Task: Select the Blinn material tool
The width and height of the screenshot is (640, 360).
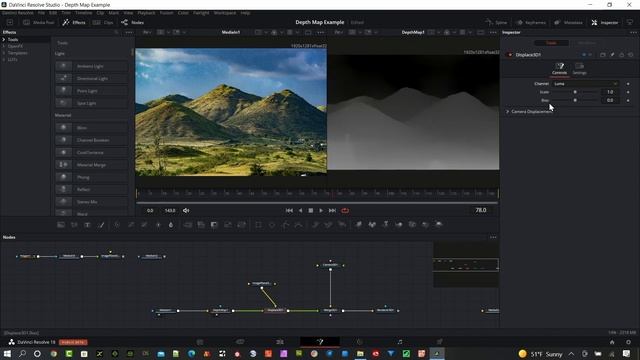Action: click(91, 128)
